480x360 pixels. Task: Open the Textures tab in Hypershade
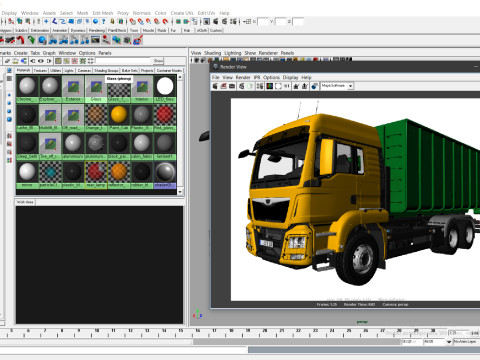coord(40,71)
